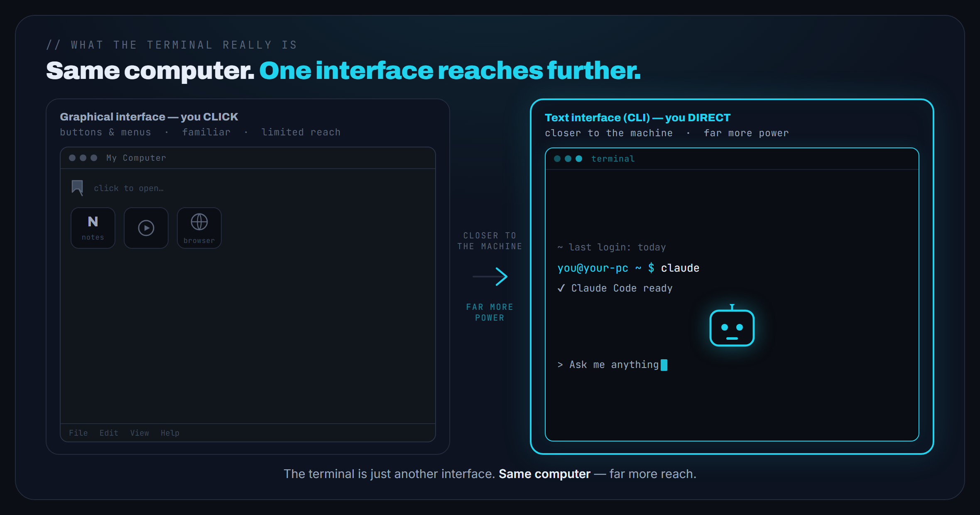Click the play button media app icon
The height and width of the screenshot is (515, 980).
click(x=146, y=228)
